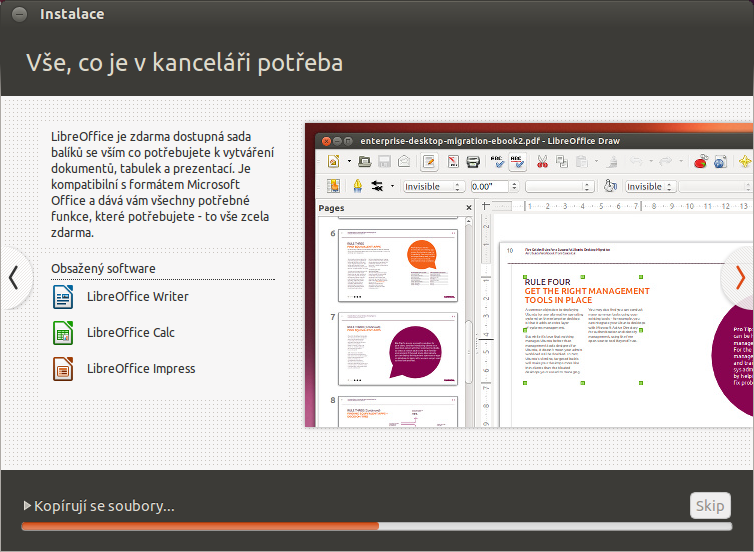Image resolution: width=754 pixels, height=552 pixels.
Task: Click 'GET THE RIGHT MANAGEMENT' orange heading text
Action: (587, 291)
